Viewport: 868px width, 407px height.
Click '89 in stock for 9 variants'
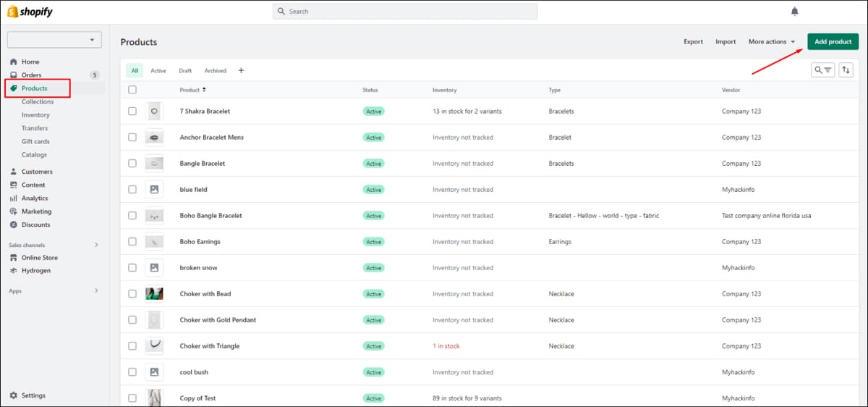click(x=467, y=398)
